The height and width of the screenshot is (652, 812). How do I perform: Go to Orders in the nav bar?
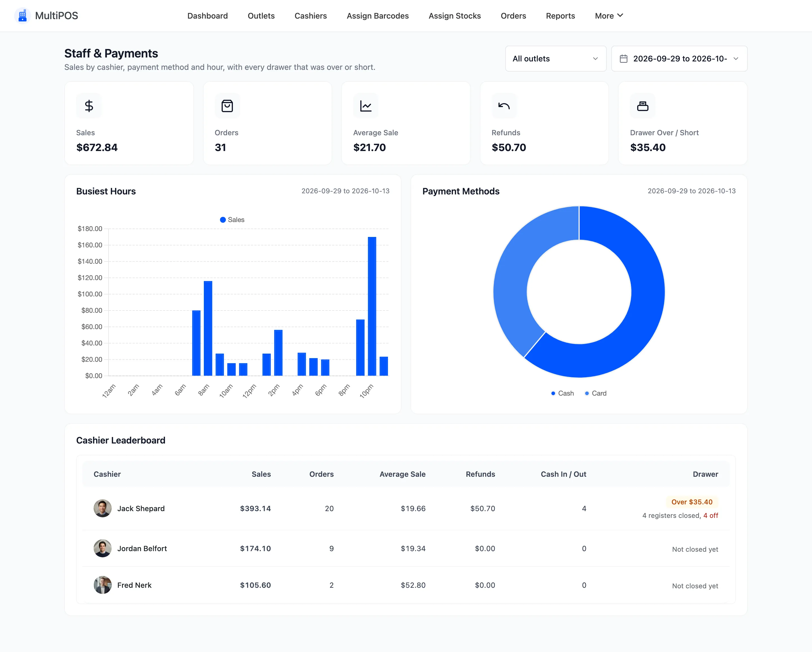pyautogui.click(x=513, y=16)
